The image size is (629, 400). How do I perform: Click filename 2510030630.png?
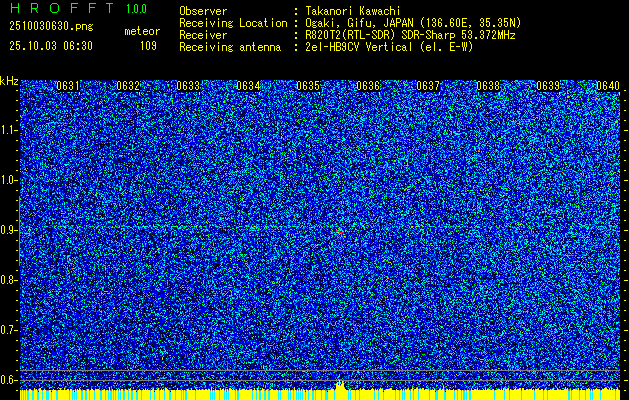(x=51, y=27)
